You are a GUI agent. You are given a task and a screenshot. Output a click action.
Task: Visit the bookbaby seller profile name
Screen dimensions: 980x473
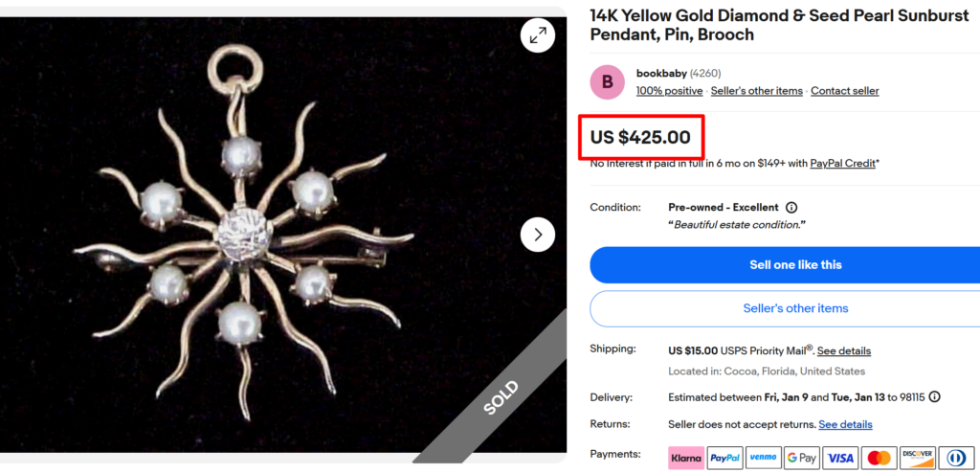pyautogui.click(x=660, y=73)
